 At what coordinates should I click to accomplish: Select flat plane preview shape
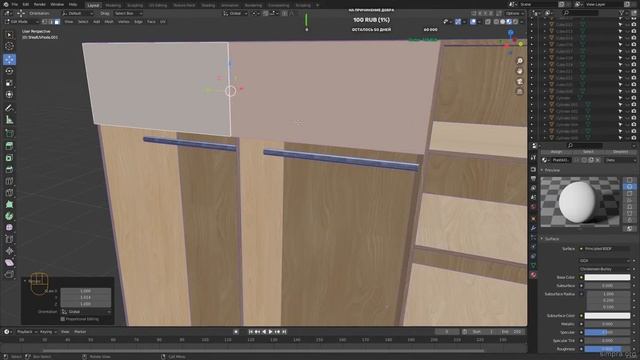pos(629,180)
